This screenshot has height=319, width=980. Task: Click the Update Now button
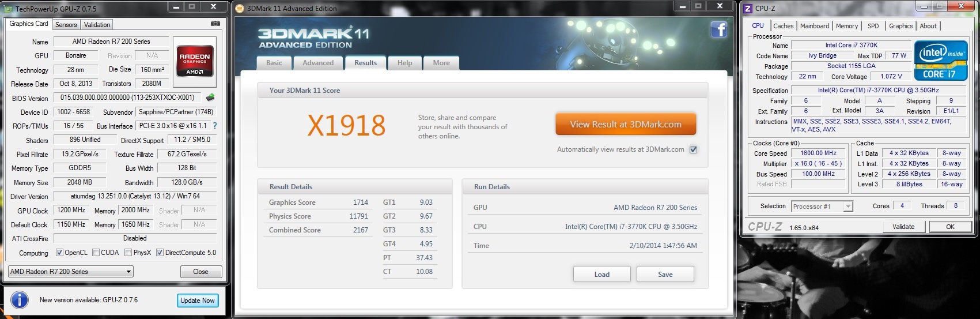197,301
